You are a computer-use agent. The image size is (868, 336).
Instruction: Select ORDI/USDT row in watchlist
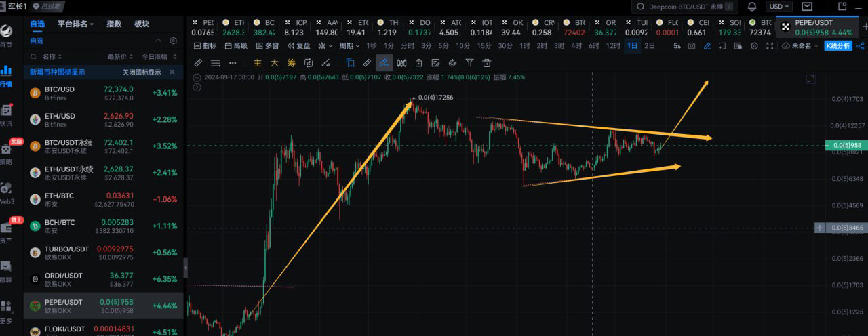click(x=104, y=280)
